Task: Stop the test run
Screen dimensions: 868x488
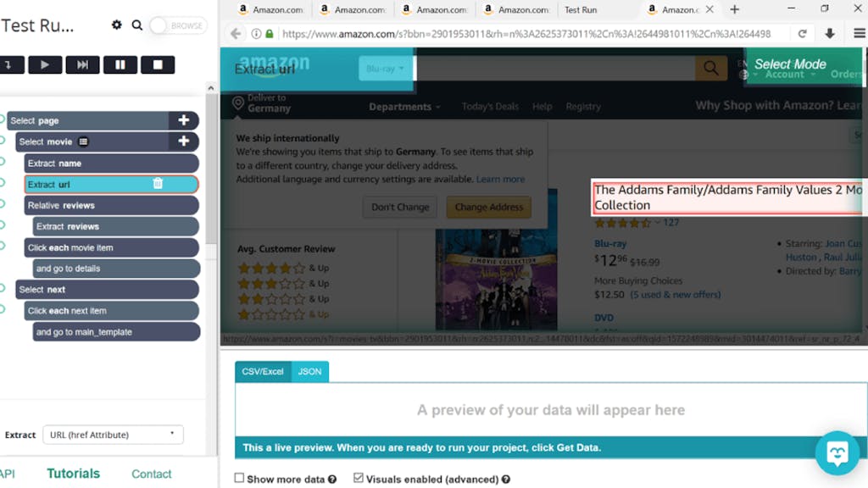Action: pos(158,64)
